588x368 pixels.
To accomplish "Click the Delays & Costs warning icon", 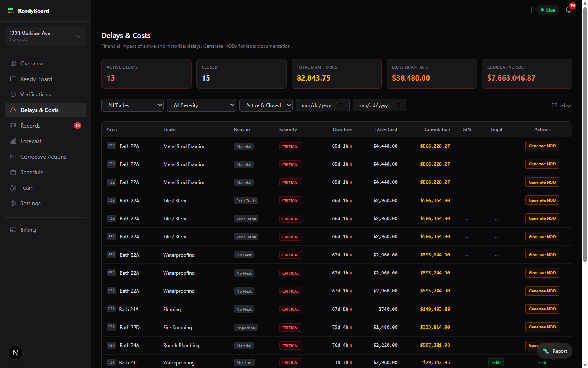I will pyautogui.click(x=13, y=110).
